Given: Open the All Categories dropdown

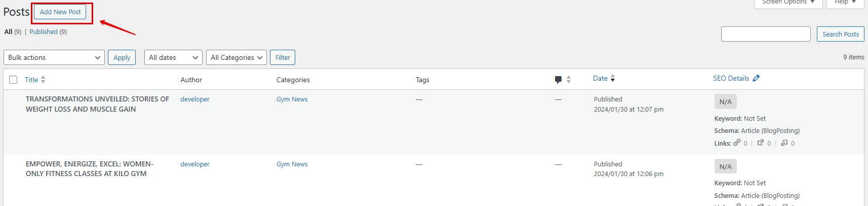Looking at the screenshot, I should pyautogui.click(x=236, y=57).
